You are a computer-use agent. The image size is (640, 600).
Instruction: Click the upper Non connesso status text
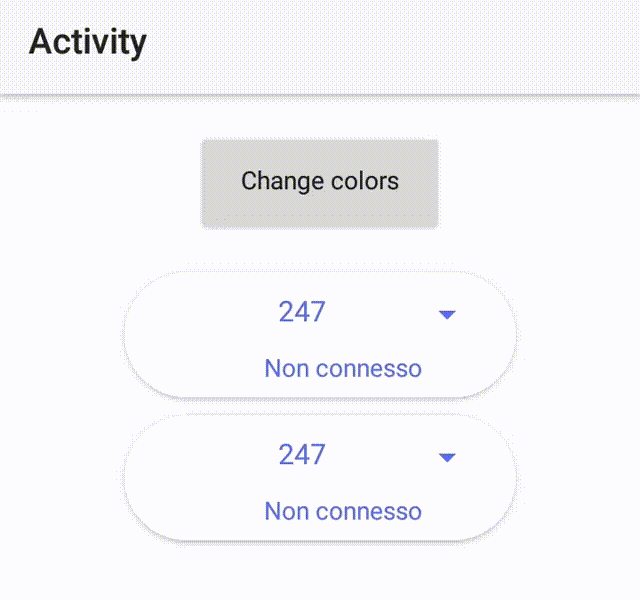[x=343, y=368]
